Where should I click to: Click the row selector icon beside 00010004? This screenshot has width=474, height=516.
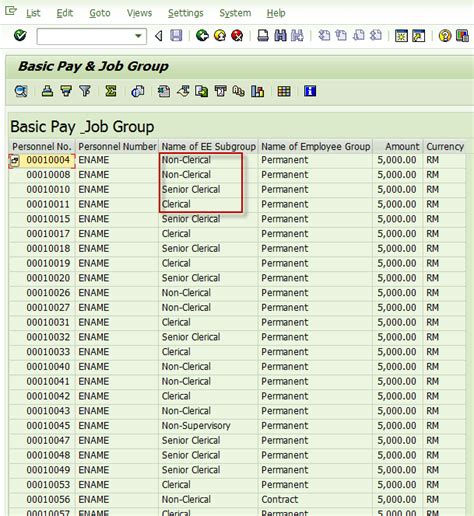pyautogui.click(x=14, y=160)
